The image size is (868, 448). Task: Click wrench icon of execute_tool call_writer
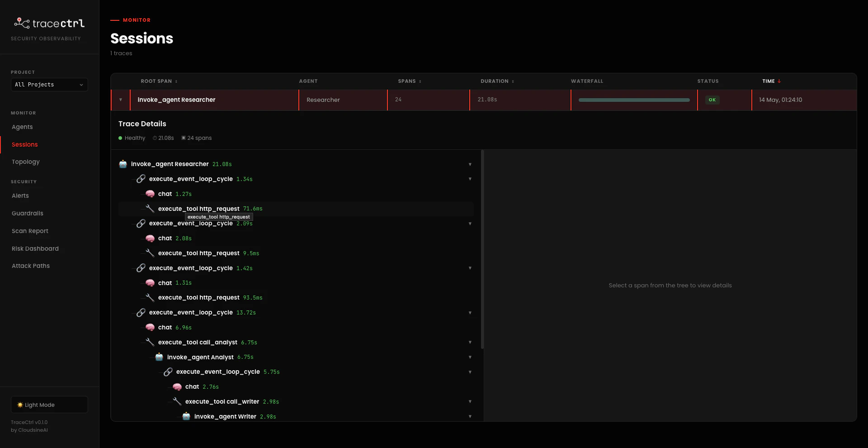coord(177,401)
